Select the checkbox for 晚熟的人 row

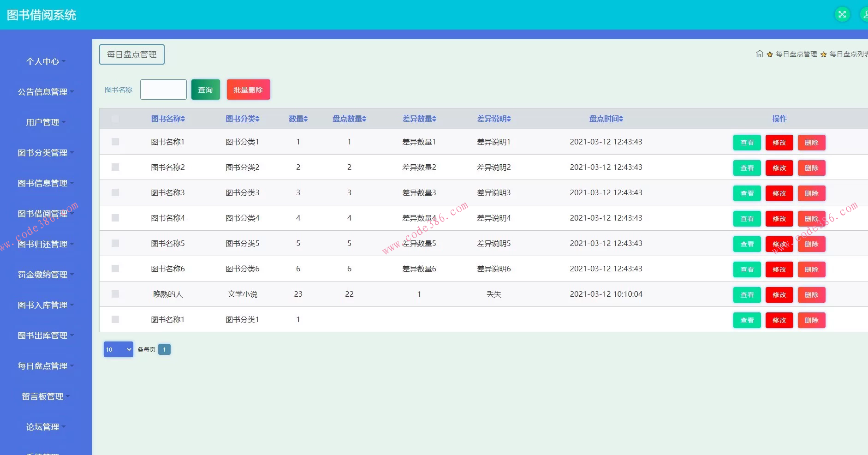click(x=115, y=294)
